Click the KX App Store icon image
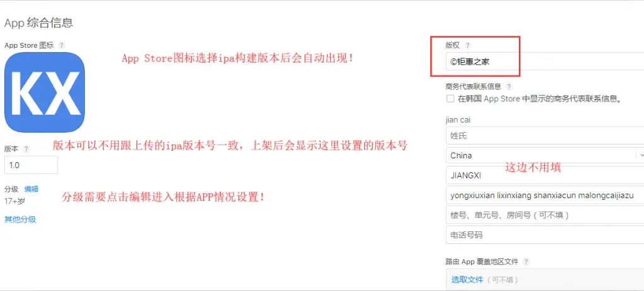 click(45, 92)
